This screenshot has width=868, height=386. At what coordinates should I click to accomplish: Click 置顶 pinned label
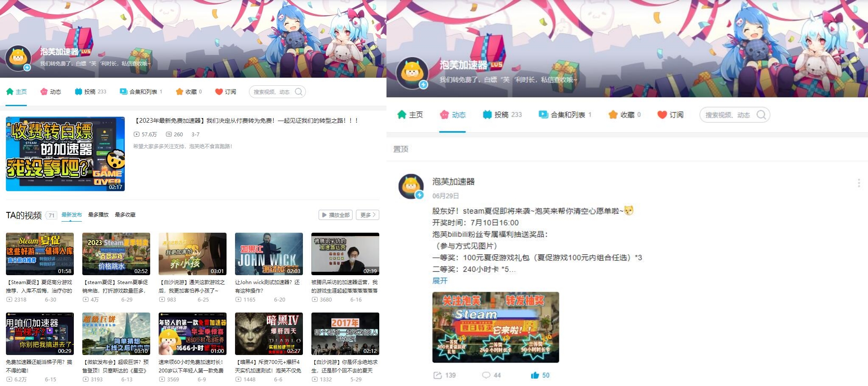point(401,149)
